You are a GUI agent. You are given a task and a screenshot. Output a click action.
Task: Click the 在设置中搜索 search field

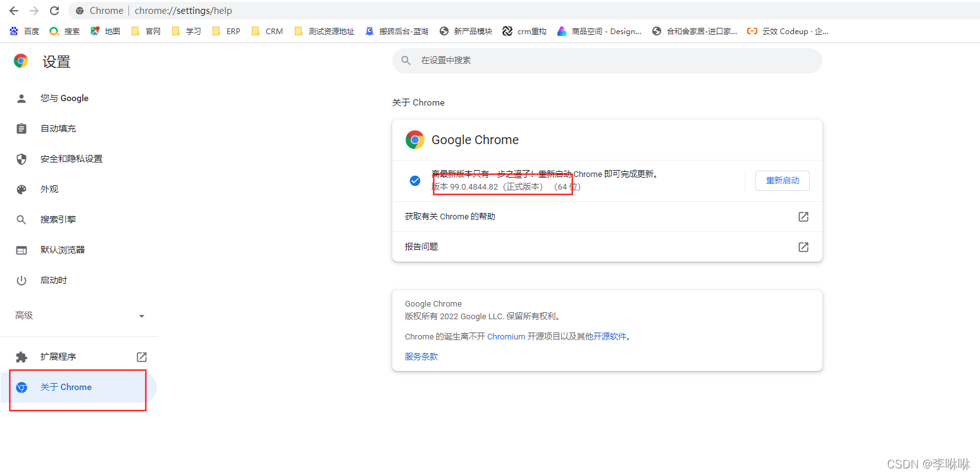click(x=607, y=61)
